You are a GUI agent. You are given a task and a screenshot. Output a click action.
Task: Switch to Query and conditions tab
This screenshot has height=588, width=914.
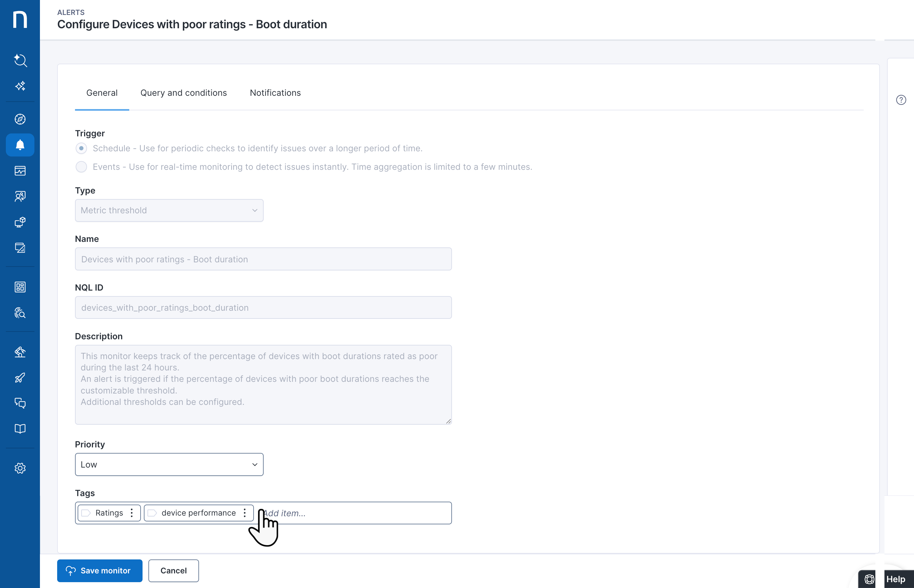(x=183, y=93)
